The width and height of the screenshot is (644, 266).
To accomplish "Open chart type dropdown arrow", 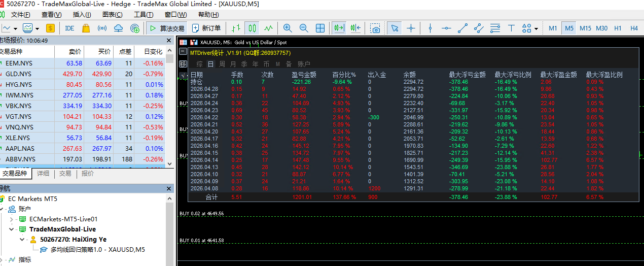I will tap(16, 29).
